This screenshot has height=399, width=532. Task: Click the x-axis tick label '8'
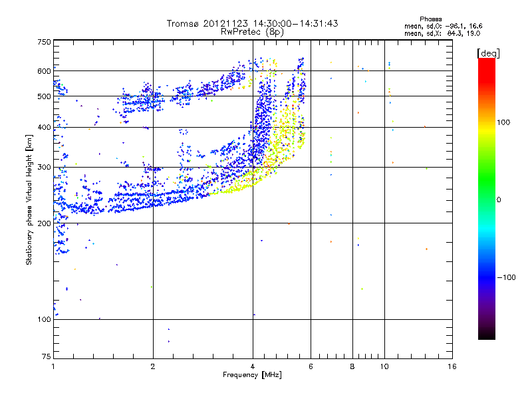click(352, 366)
